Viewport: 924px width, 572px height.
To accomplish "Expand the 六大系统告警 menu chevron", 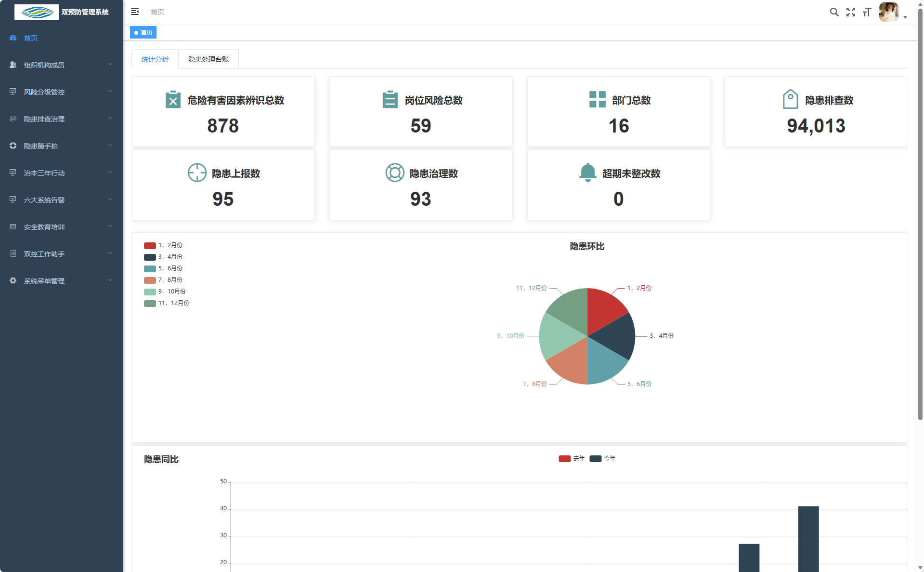I will coord(110,199).
